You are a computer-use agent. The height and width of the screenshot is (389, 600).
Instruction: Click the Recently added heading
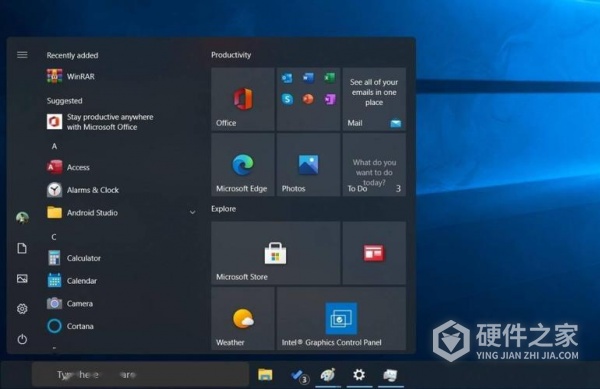click(x=72, y=55)
